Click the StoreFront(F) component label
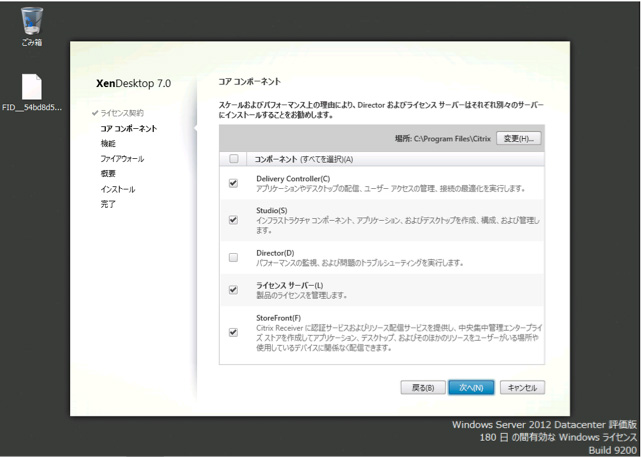Viewport: 641px width, 457px height. (x=278, y=318)
